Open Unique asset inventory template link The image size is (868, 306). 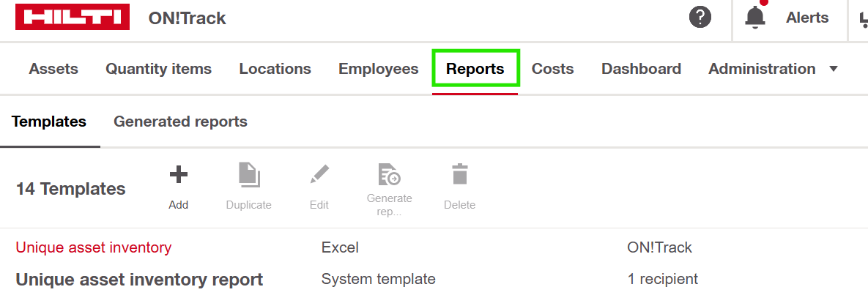(x=94, y=247)
